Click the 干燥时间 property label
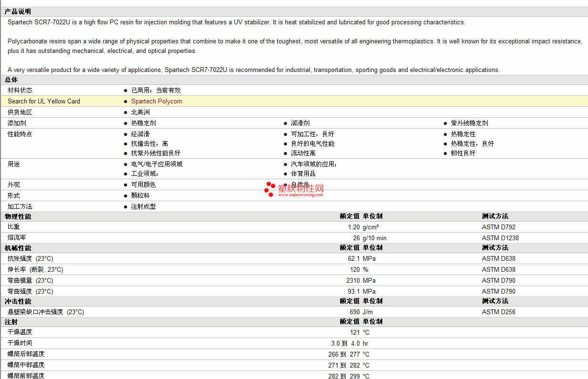Screen dimensions: 588x379 pyautogui.click(x=20, y=343)
